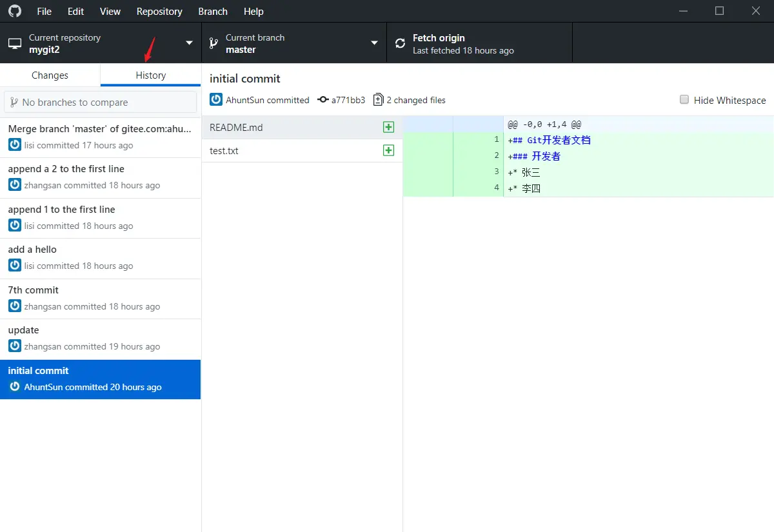Image resolution: width=774 pixels, height=532 pixels.
Task: Click 'AhuntSun committed' text in header
Action: pos(268,100)
